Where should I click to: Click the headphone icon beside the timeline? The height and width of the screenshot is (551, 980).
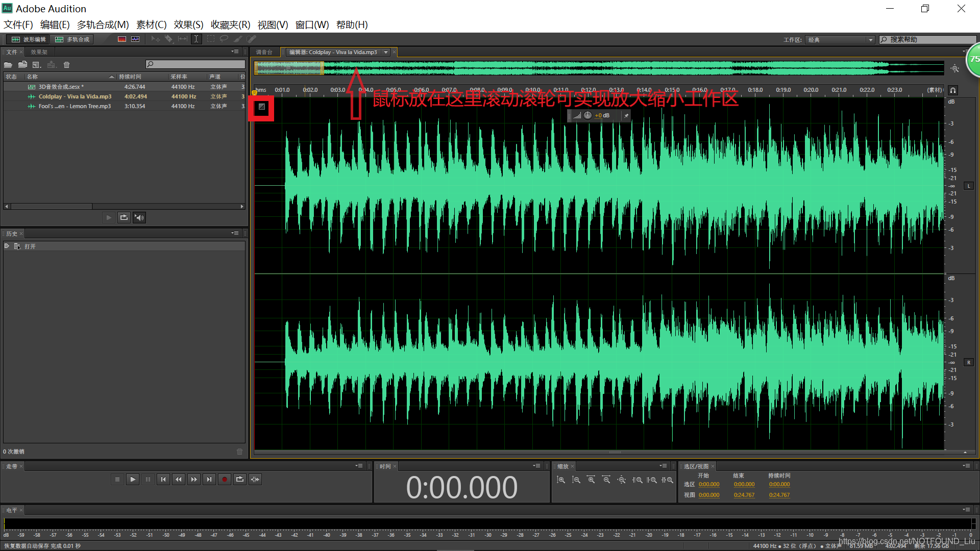(952, 90)
